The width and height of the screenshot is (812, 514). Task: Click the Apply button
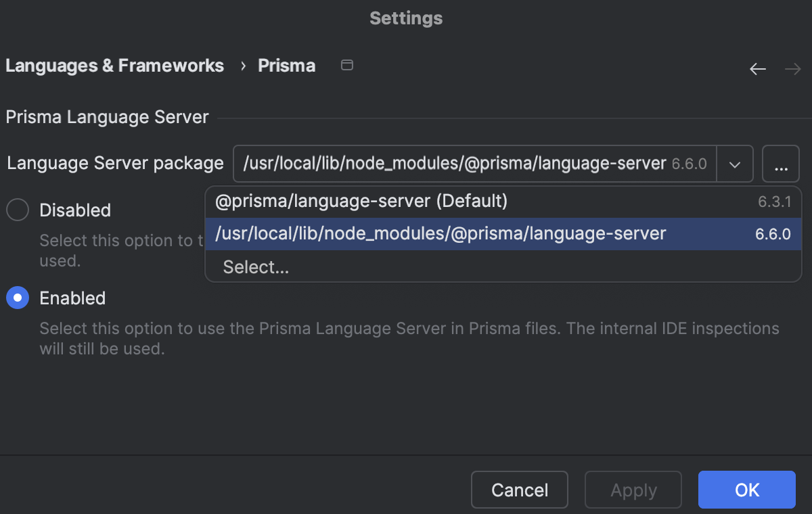pyautogui.click(x=633, y=490)
